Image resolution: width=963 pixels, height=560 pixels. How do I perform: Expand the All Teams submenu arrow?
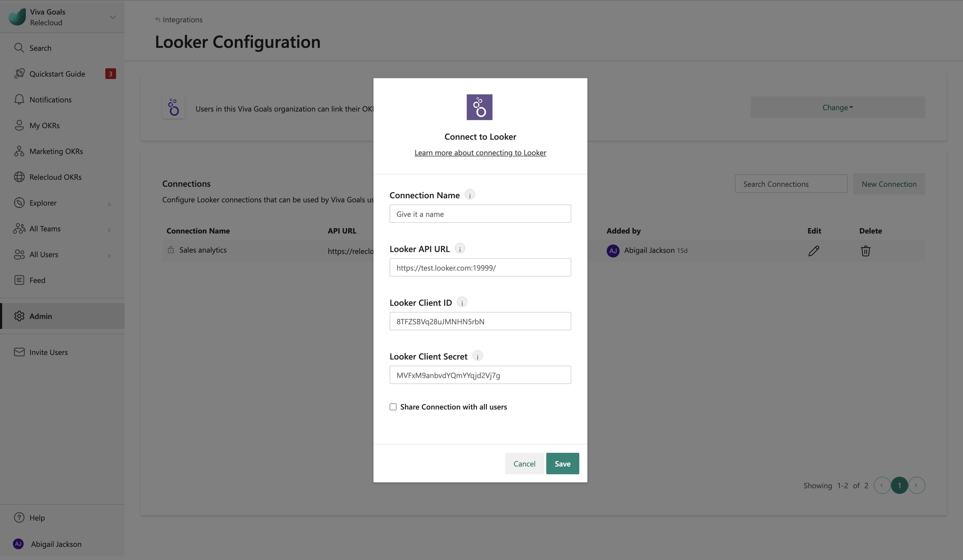tap(109, 230)
